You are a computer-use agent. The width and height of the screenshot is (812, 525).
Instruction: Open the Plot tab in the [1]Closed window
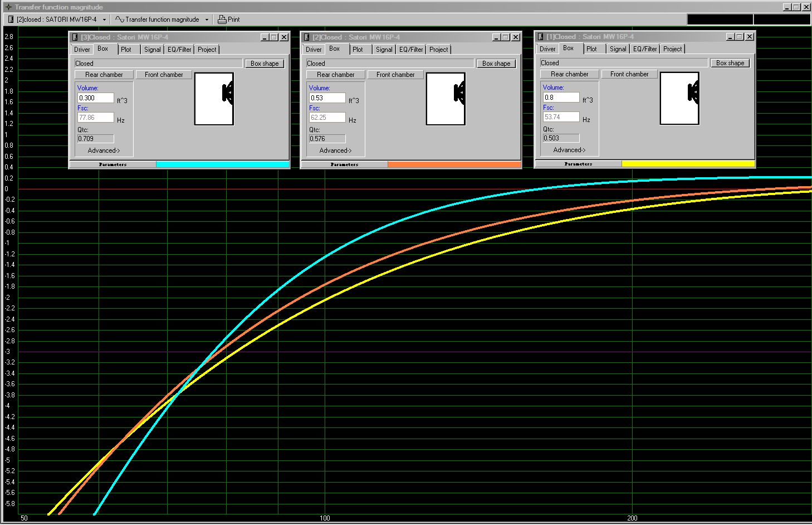pos(592,49)
